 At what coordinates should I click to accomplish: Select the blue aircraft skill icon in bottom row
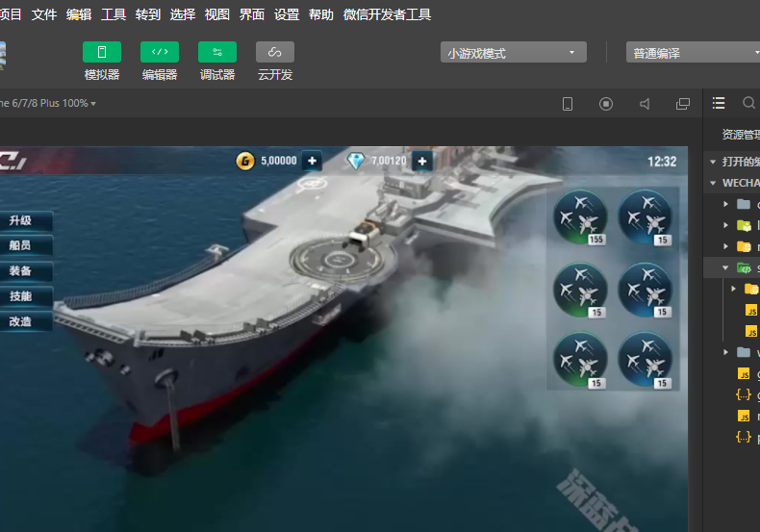pos(646,360)
